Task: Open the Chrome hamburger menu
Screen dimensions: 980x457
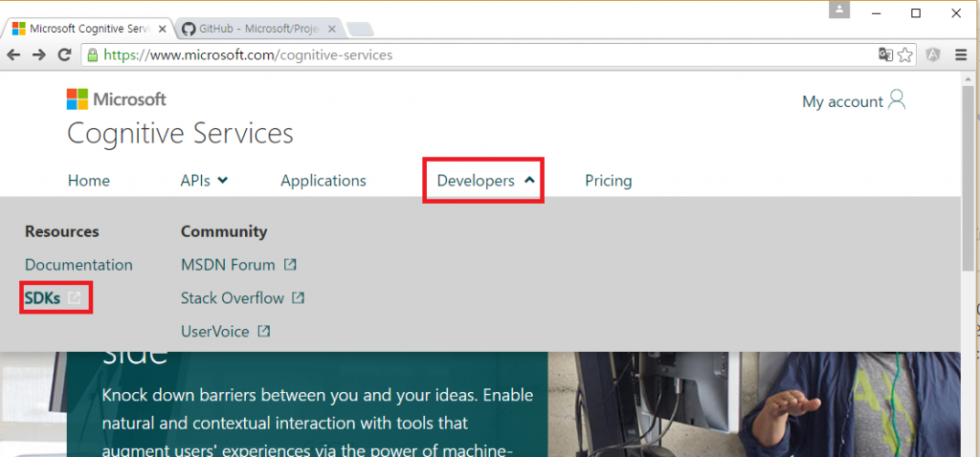Action: tap(961, 55)
